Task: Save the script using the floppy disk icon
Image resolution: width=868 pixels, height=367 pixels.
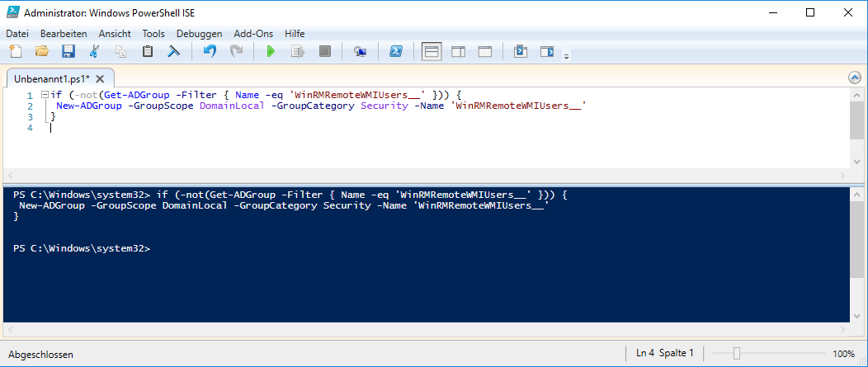Action: pyautogui.click(x=68, y=52)
